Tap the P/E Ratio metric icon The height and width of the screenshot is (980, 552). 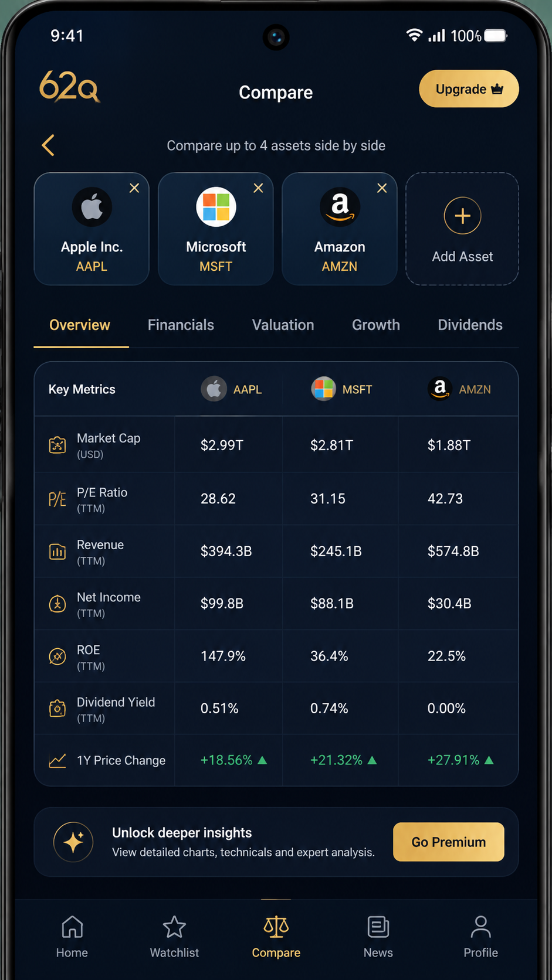tap(57, 499)
